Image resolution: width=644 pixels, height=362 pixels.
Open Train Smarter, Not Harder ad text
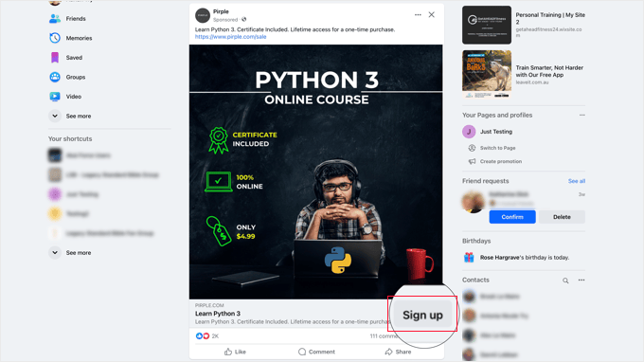(x=549, y=71)
